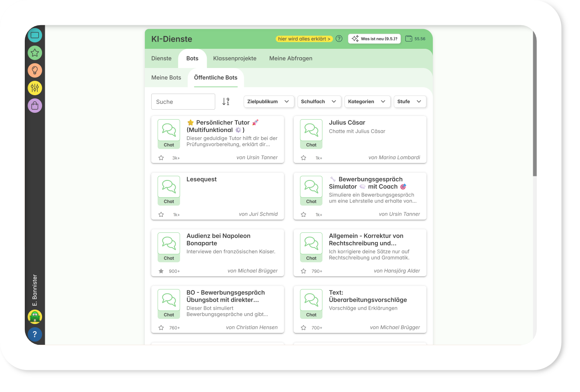This screenshot has width=580, height=392.
Task: Open the green star sidebar icon
Action: 35,53
